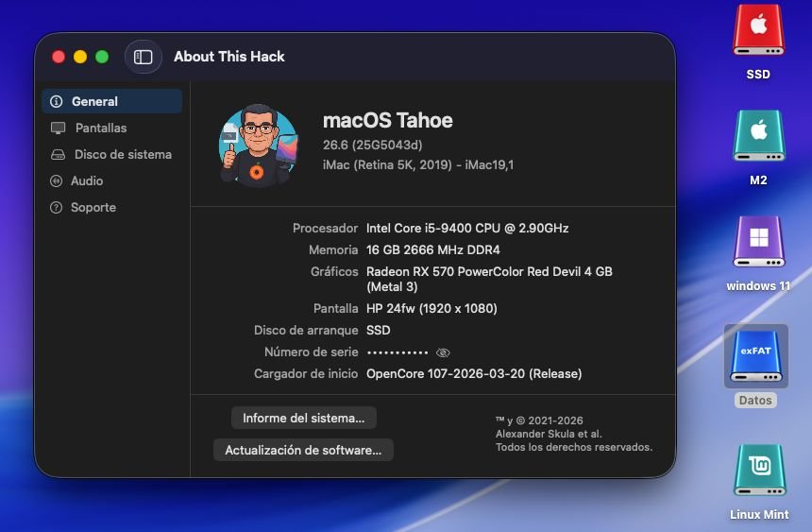Click the version text 26.6 (25G5043d)
The width and height of the screenshot is (812, 532).
pyautogui.click(x=372, y=146)
